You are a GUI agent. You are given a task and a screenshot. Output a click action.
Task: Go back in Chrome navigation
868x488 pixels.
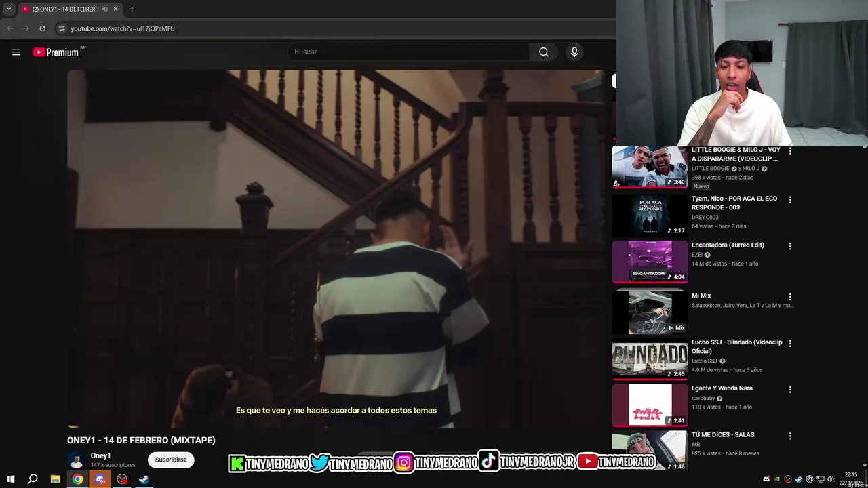(9, 28)
